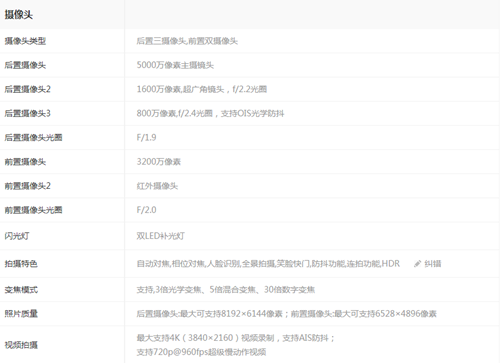Select the zoom text 支持,3倍光学变焦、5倍混合变焦

[x=226, y=290]
